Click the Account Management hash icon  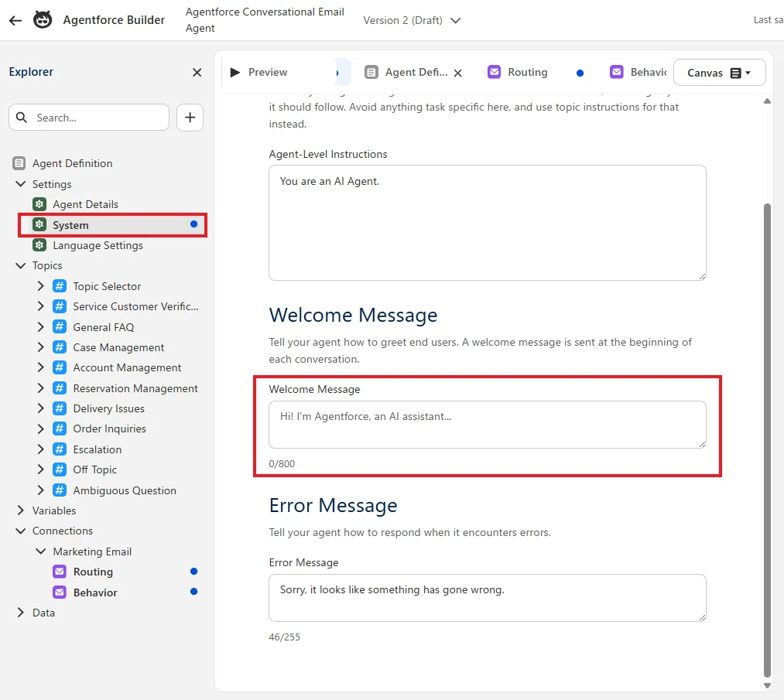pyautogui.click(x=60, y=367)
